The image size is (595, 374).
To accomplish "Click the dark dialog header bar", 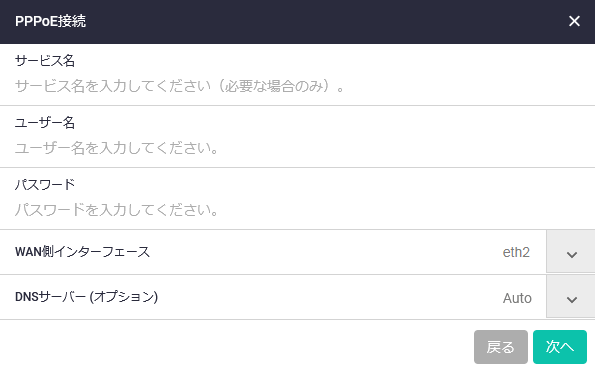I will coord(298,22).
